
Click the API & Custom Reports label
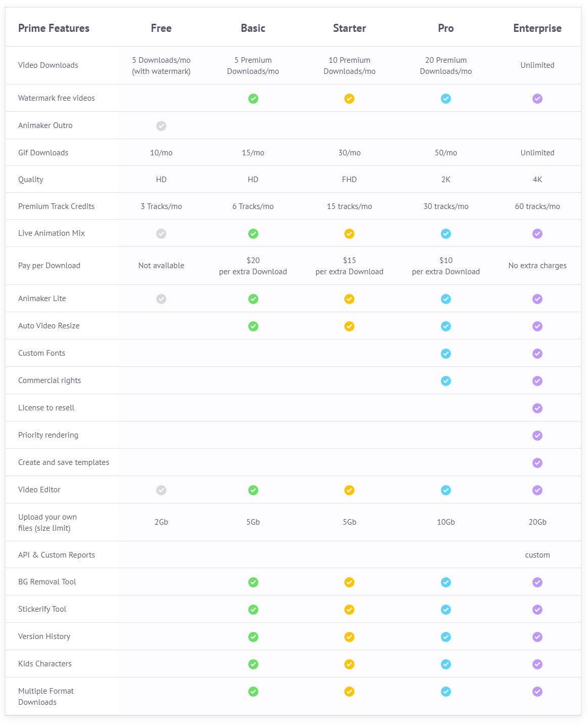[x=57, y=555]
